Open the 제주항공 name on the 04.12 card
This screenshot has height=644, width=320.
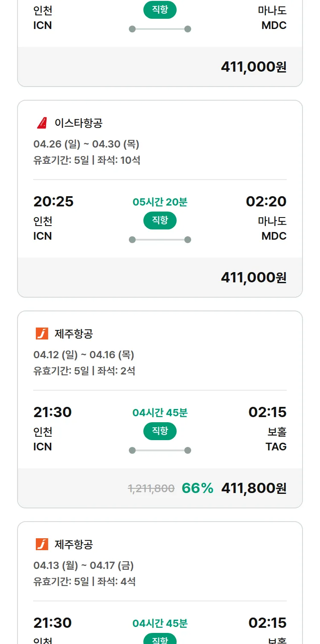73,334
